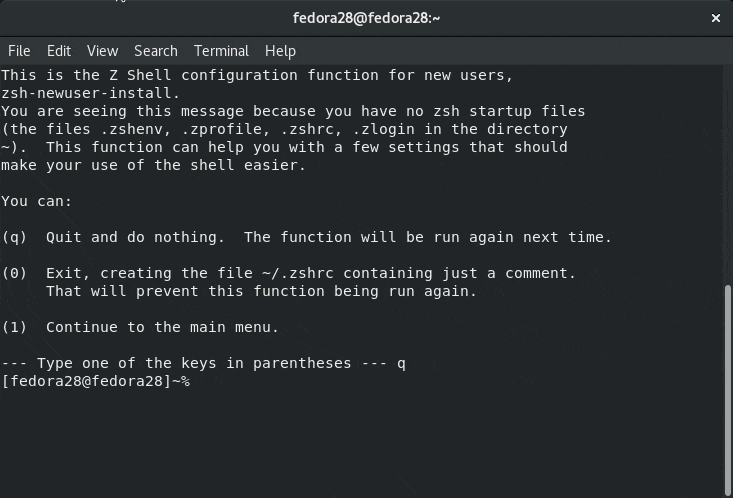Screen dimensions: 733x498
Task: Open the Search menu
Action: (x=155, y=51)
